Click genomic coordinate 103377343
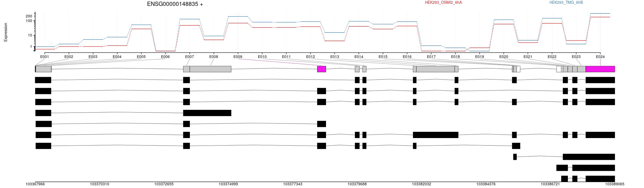The image size is (644, 188). (x=293, y=184)
